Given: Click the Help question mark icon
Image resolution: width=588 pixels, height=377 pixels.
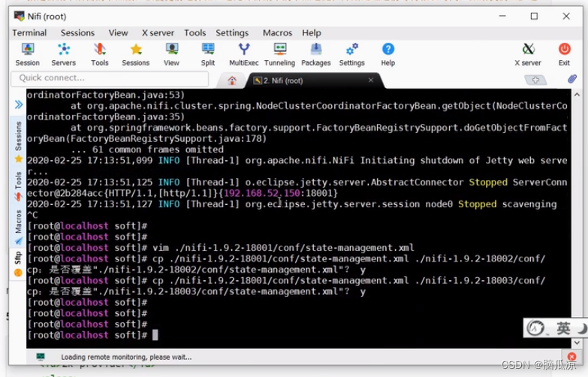Looking at the screenshot, I should (387, 54).
